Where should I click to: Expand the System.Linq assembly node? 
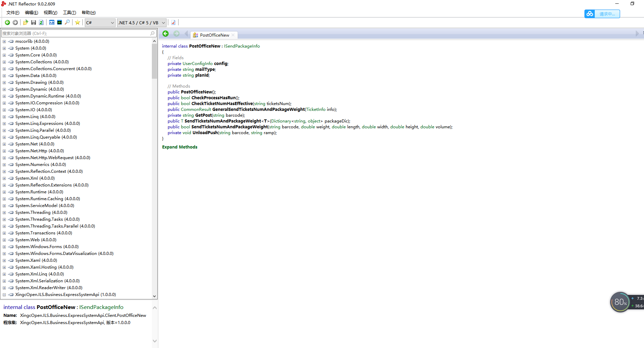click(x=4, y=117)
